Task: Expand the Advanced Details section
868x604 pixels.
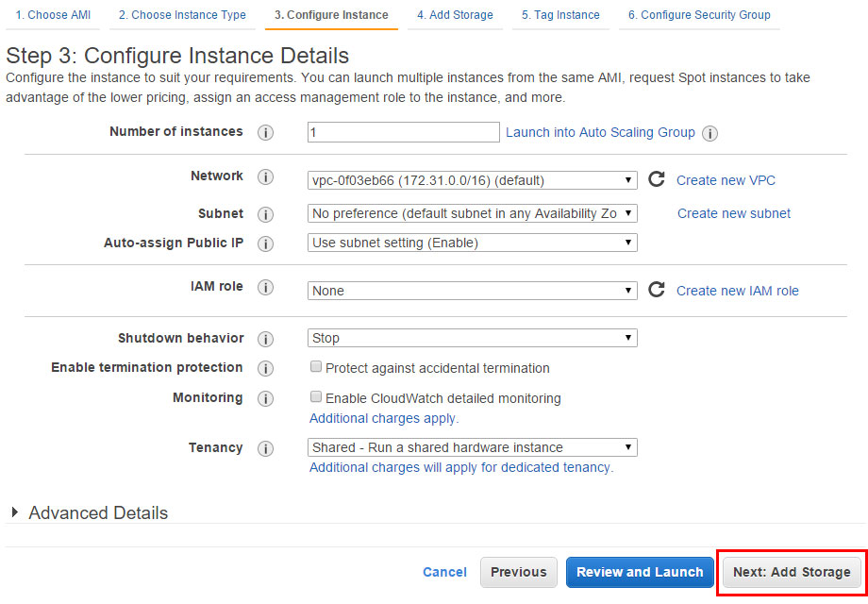Action: [90, 512]
